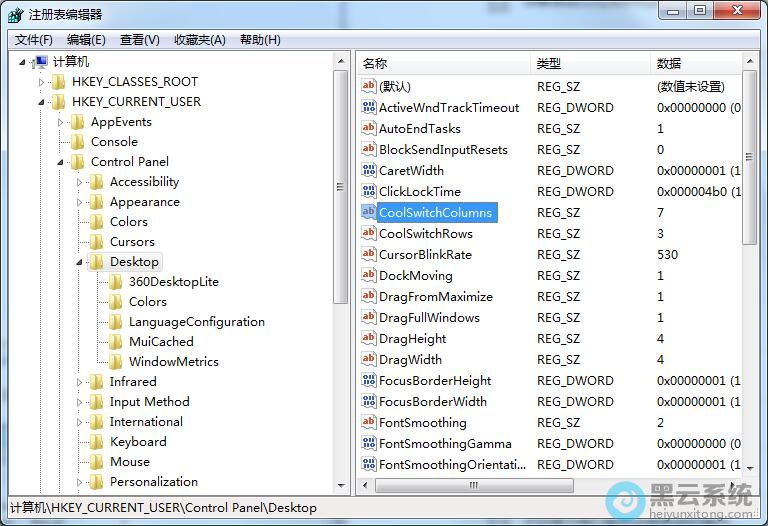Select the LanguageConfiguration key
The width and height of the screenshot is (768, 526).
click(197, 322)
